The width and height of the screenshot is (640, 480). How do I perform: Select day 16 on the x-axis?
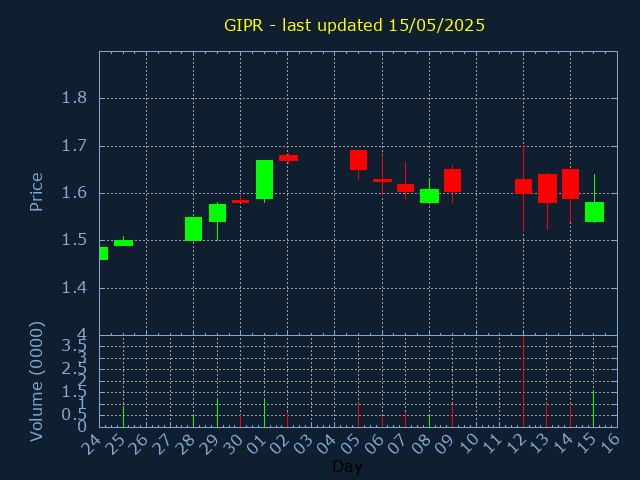pyautogui.click(x=610, y=444)
